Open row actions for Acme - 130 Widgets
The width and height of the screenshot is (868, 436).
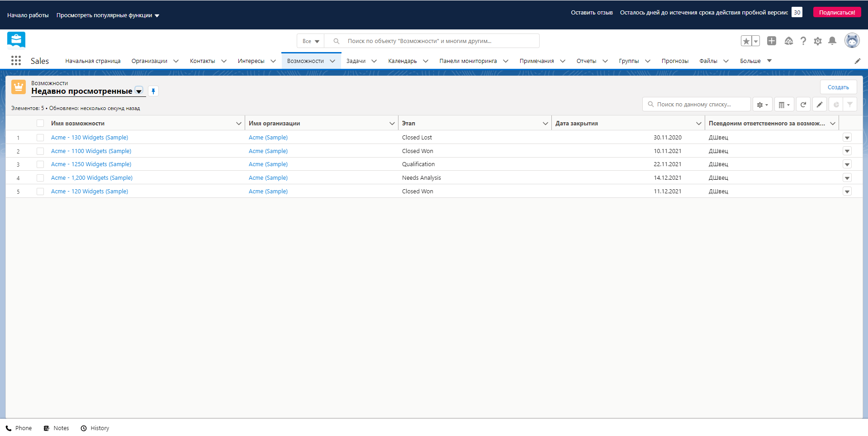[847, 138]
